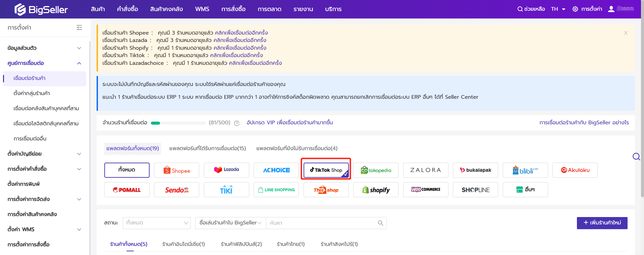Collapse the settings sidebar menu icon

pos(79,28)
